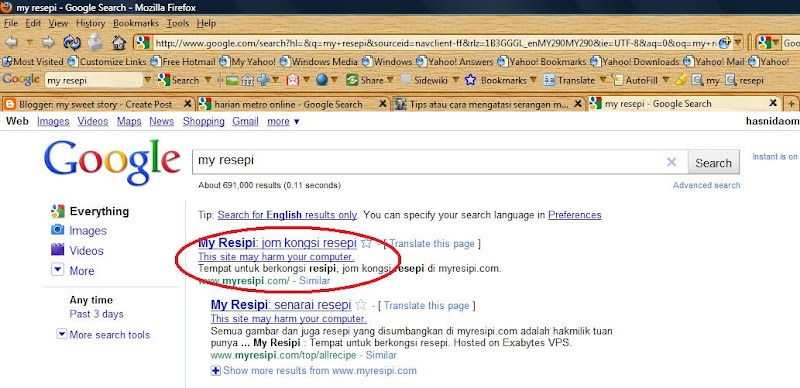Click the highlighter pen toolbar icon
This screenshot has height=388, width=800.
(x=681, y=80)
